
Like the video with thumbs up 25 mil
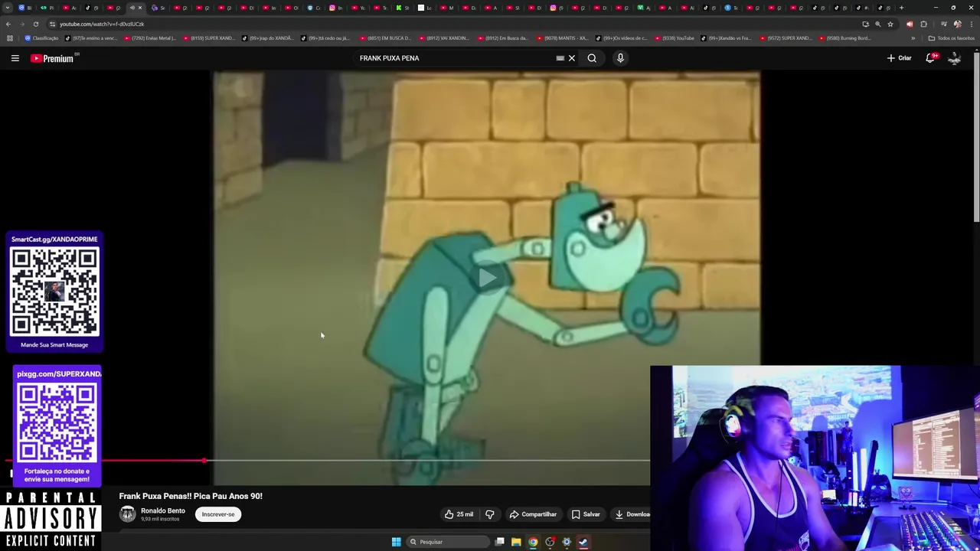[459, 514]
